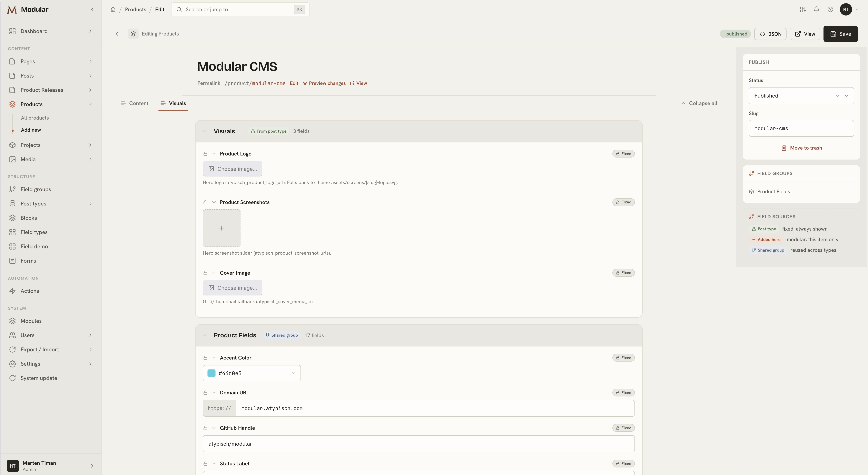The width and height of the screenshot is (868, 475).
Task: Click the Field demo grid icon in sidebar
Action: point(12,247)
